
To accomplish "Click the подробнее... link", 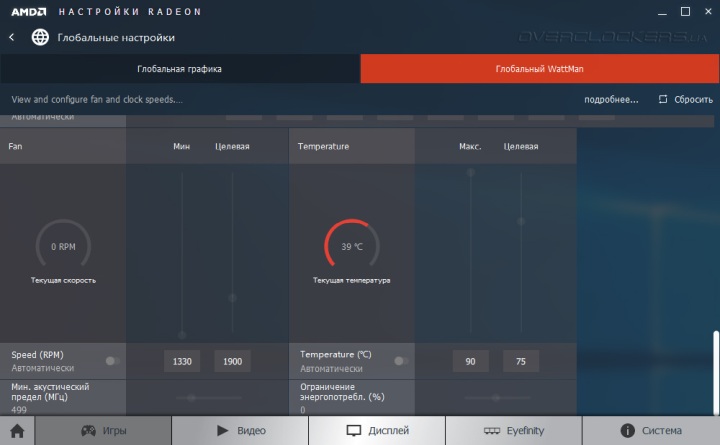I will tap(611, 100).
